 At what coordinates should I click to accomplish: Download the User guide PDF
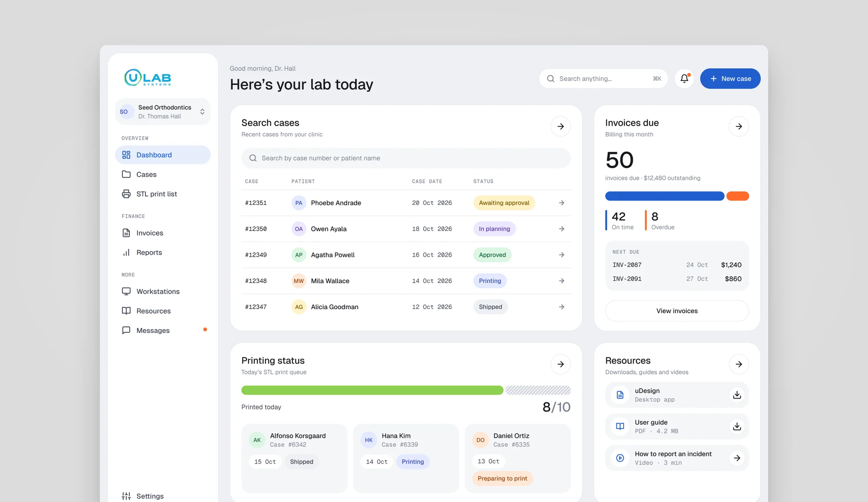click(x=736, y=426)
